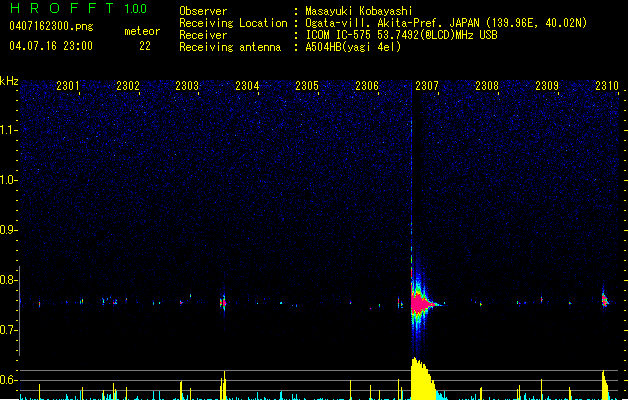This screenshot has height=400, width=629.
Task: Click the 2303 time marker
Action: [x=187, y=86]
